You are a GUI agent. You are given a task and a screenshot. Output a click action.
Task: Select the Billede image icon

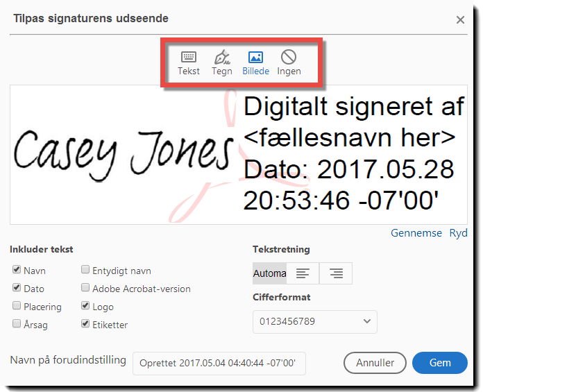[255, 57]
